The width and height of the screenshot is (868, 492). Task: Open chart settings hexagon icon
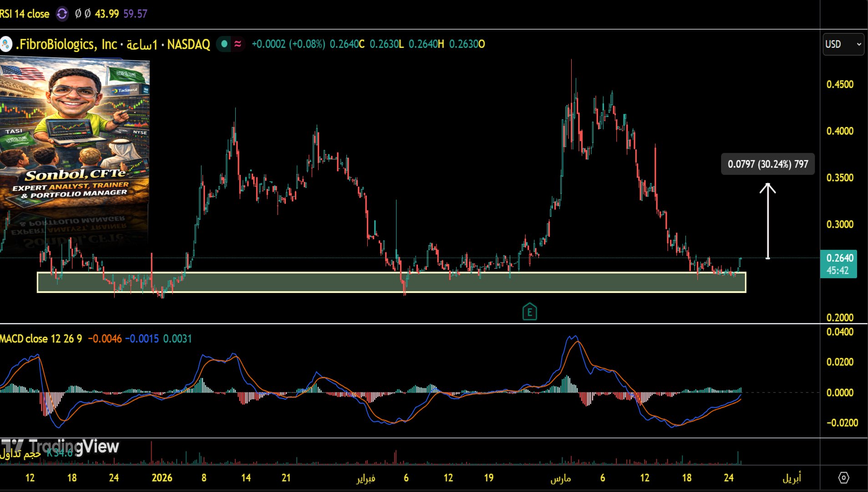843,477
